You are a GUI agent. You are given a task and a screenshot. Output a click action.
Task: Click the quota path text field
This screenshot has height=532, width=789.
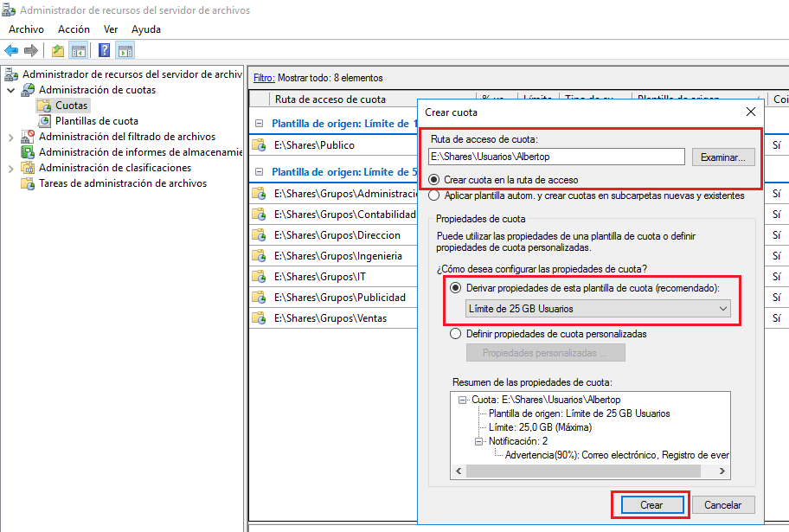coord(556,157)
